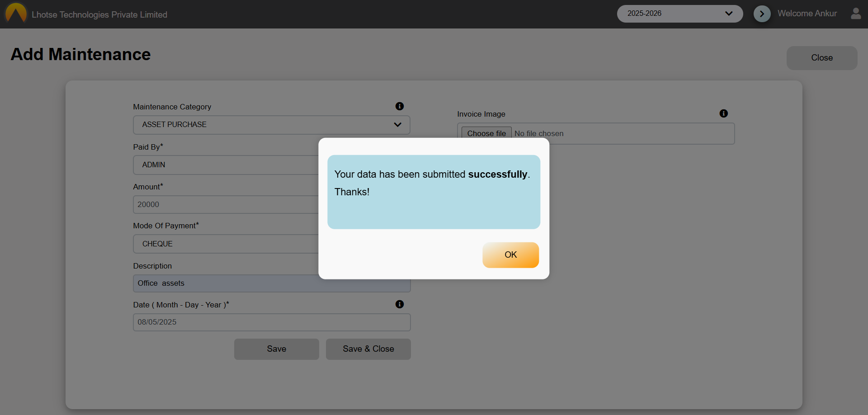Open the Lhotse Technologies logo icon
The width and height of the screenshot is (868, 415).
16,13
